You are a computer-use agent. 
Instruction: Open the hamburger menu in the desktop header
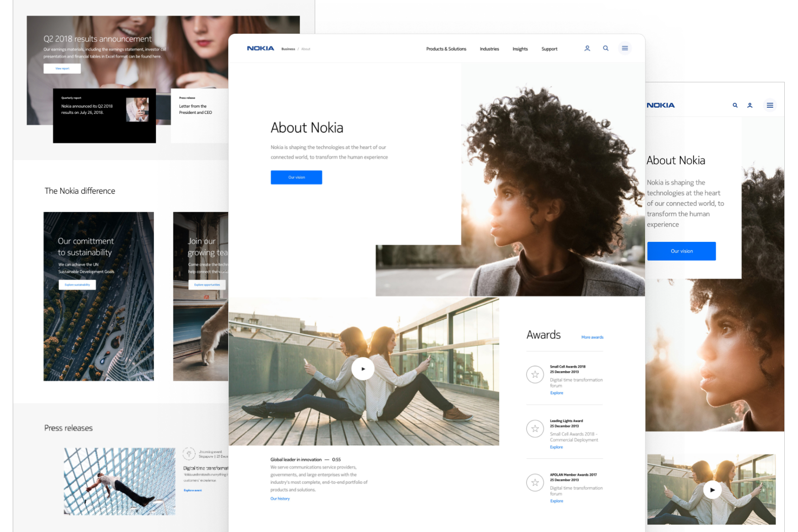point(625,48)
